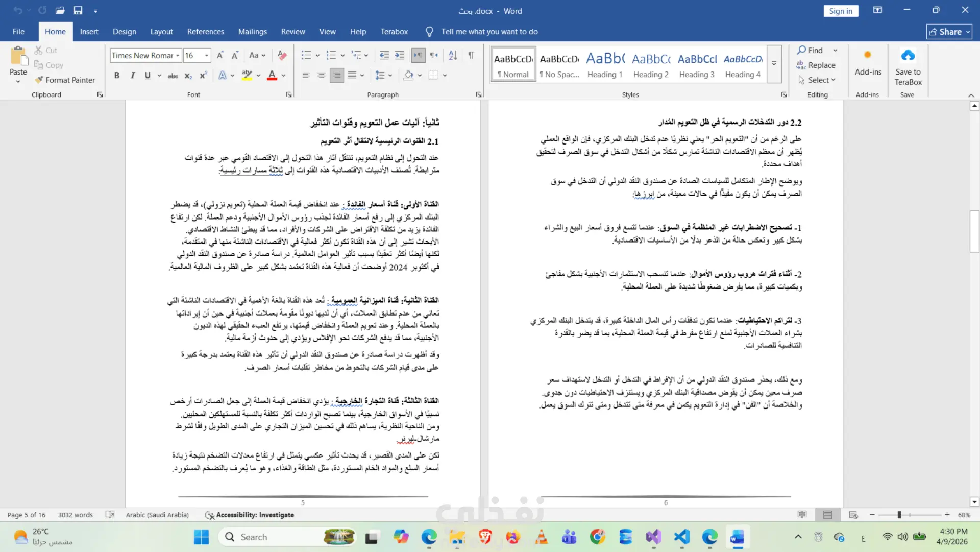The image size is (980, 552).
Task: Open VLC media player in taskbar
Action: [541, 537]
